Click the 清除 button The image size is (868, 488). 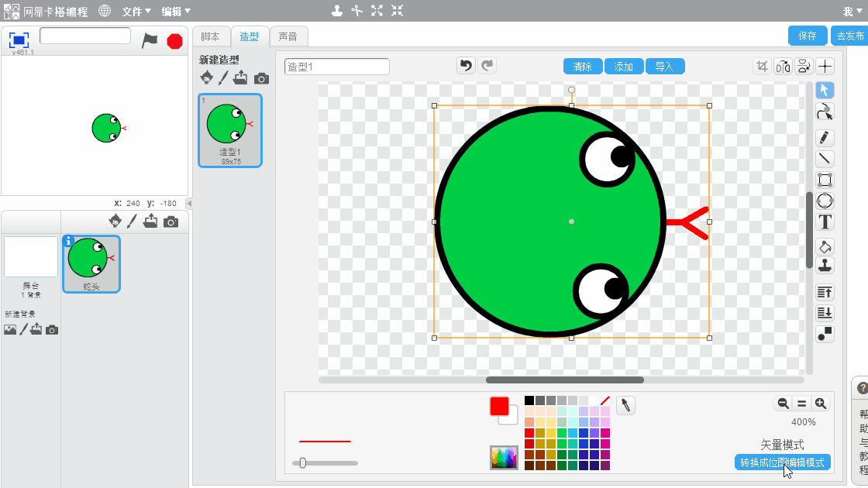tap(583, 67)
